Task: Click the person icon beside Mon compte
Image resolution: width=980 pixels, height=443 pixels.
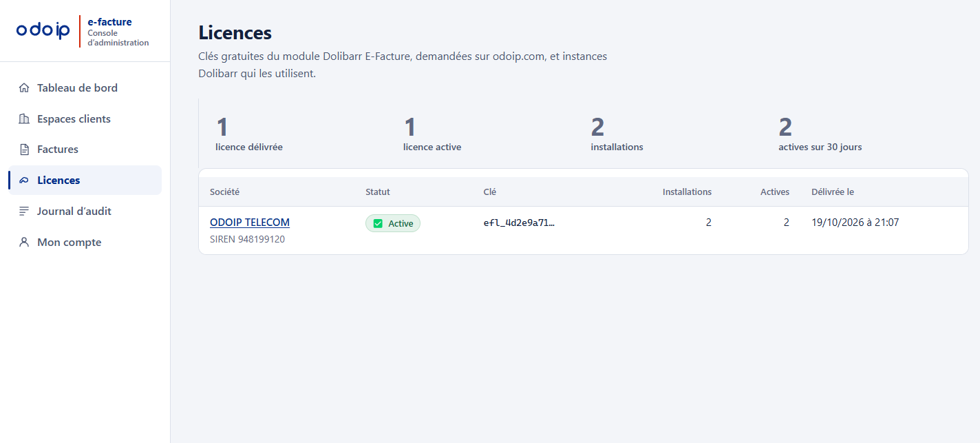Action: click(24, 243)
